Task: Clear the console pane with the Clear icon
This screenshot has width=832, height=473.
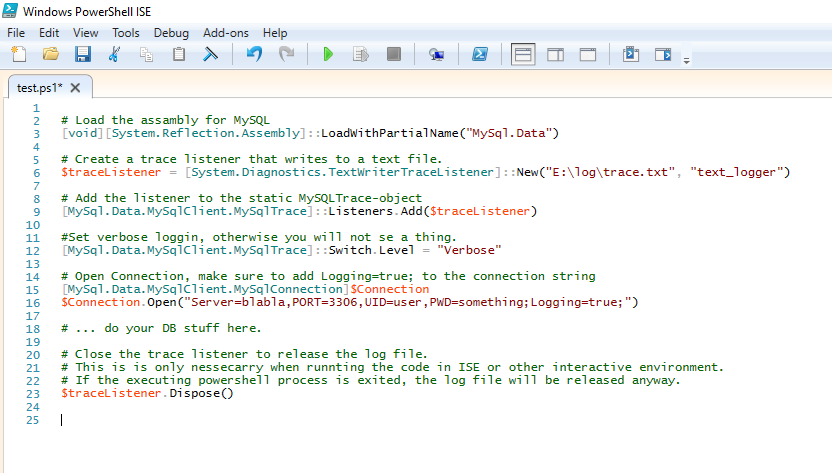Action: point(211,54)
